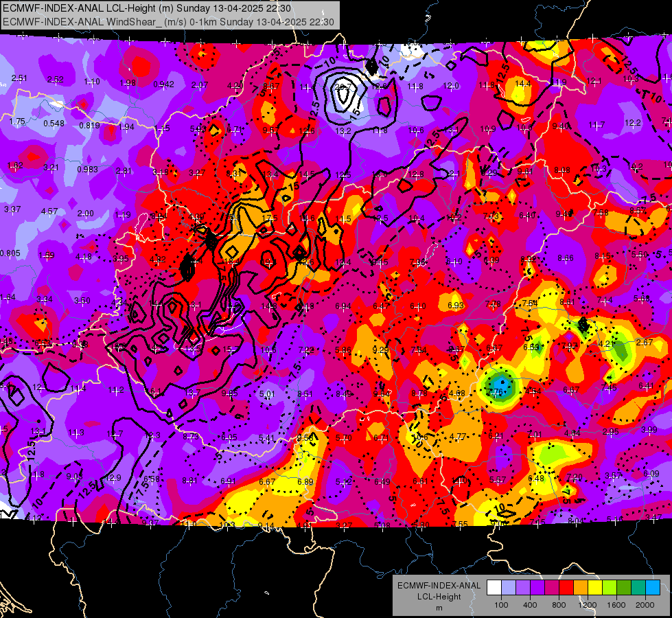
Task: Click the wind shear value 4.57
Action: pos(49,211)
